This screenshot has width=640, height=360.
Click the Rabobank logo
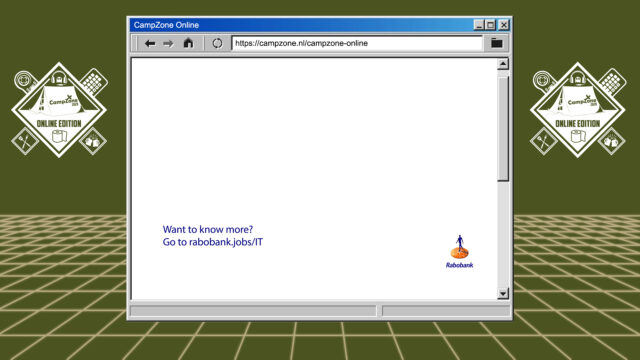[460, 251]
